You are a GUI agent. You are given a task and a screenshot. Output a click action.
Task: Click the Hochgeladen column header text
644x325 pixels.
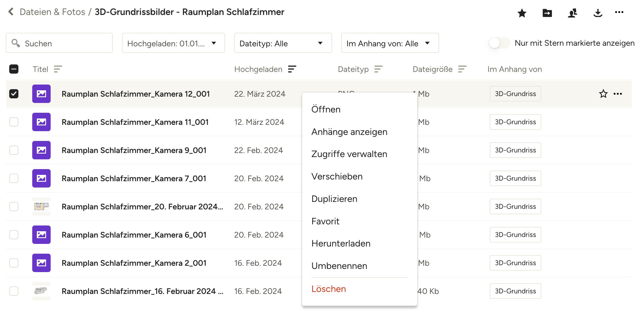pos(258,69)
